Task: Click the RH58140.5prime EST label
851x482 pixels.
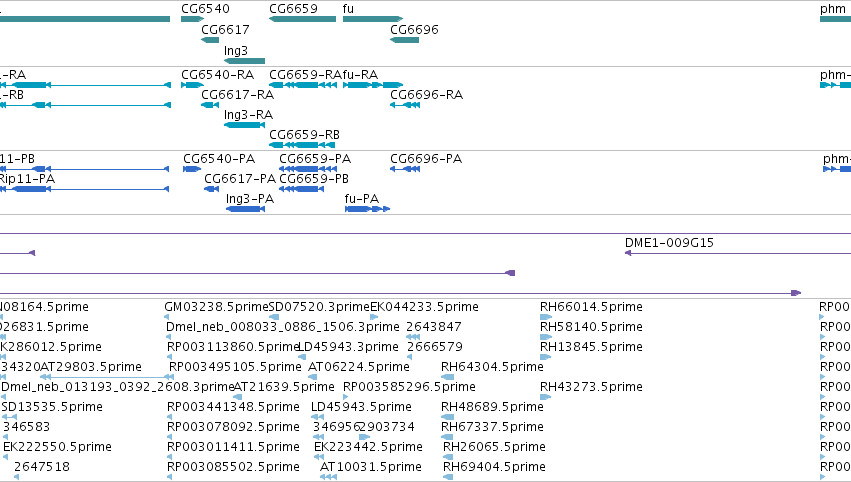Action: click(x=591, y=327)
